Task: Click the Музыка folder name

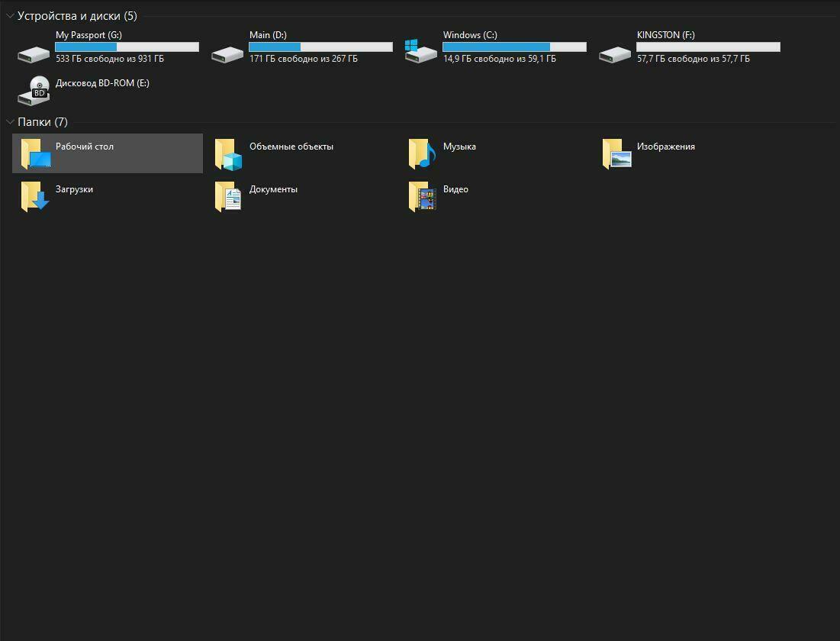Action: (x=459, y=147)
